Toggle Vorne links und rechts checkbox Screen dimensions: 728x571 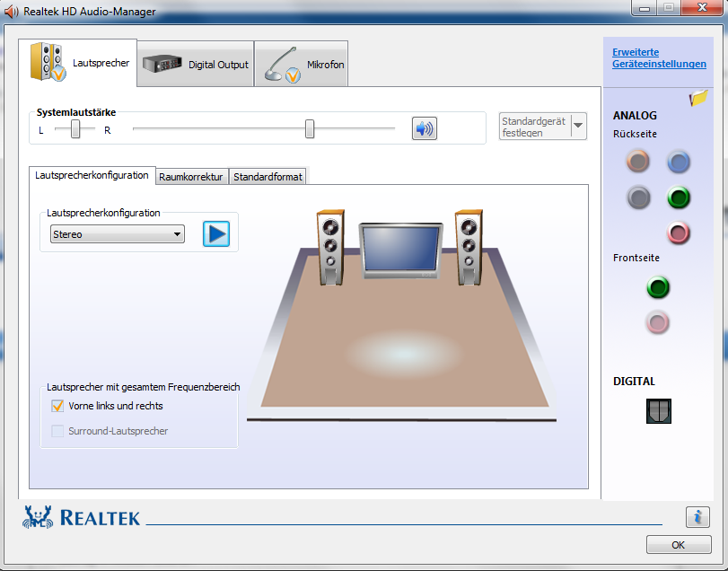coord(57,406)
